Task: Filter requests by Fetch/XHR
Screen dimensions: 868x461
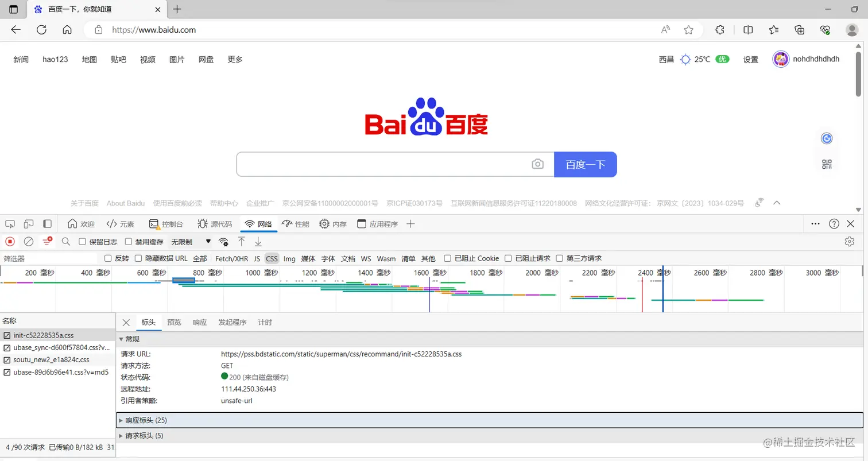Action: (231, 258)
